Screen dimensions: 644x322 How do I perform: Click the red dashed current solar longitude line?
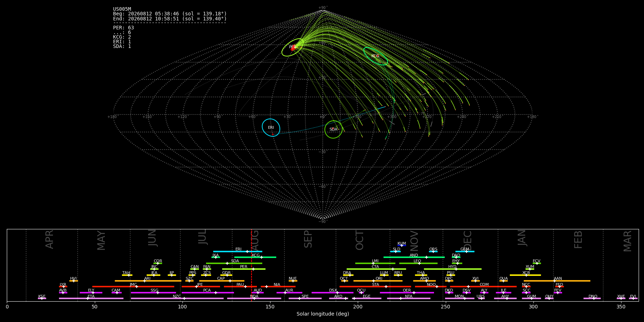coord(252,265)
